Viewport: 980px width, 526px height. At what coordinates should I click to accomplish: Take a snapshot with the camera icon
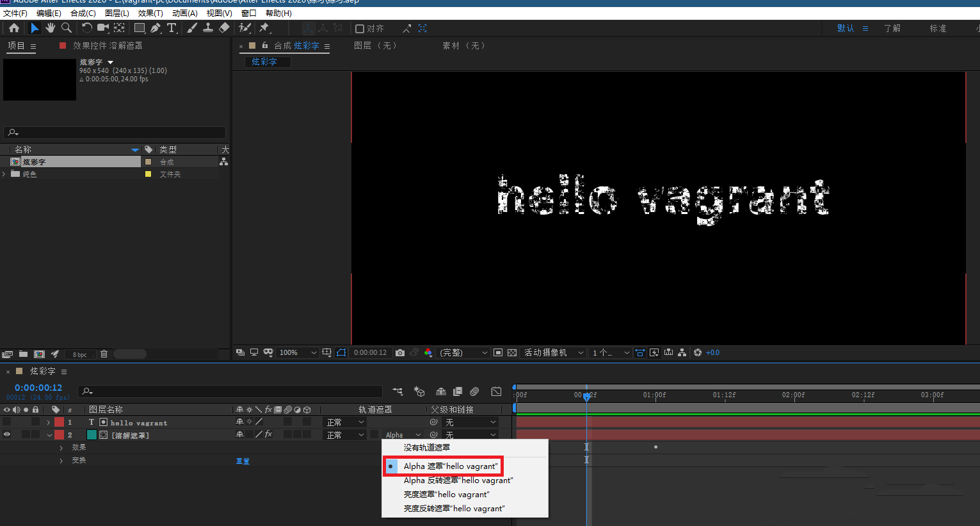pyautogui.click(x=400, y=353)
